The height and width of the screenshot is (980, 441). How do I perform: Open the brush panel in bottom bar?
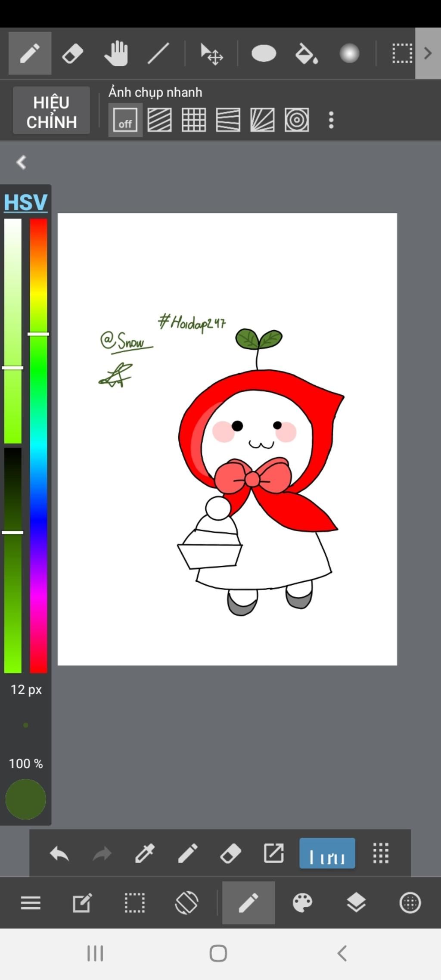coord(248,902)
